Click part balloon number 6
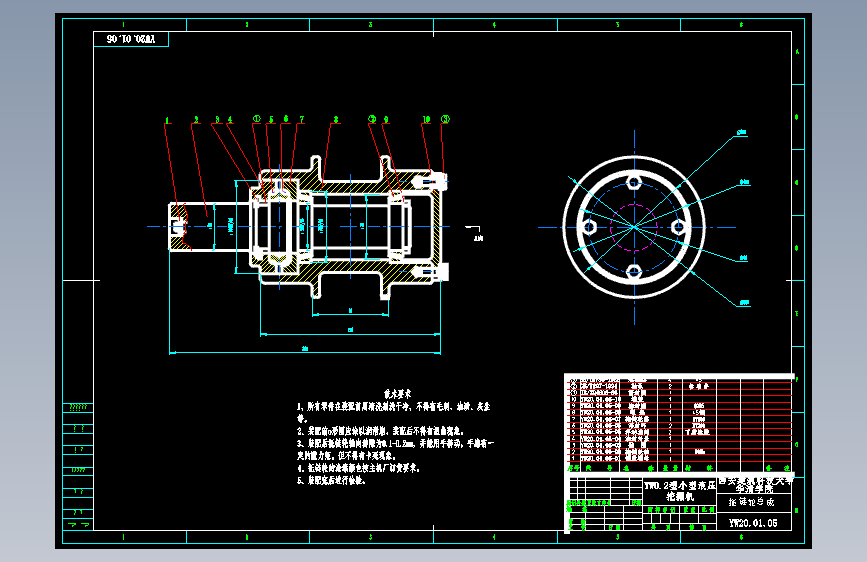This screenshot has height=562, width=867. click(286, 119)
